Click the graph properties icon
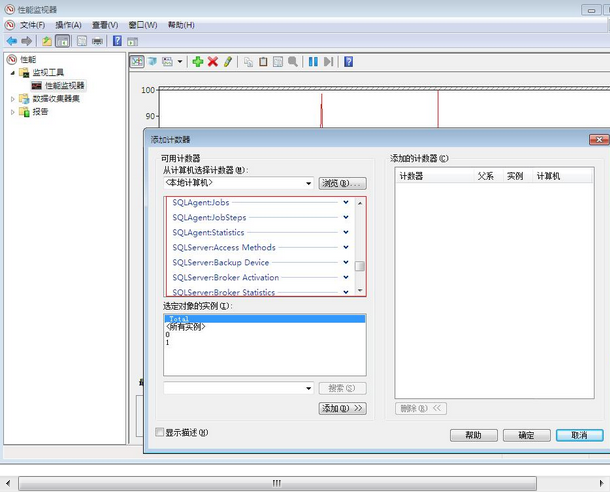 [278, 61]
